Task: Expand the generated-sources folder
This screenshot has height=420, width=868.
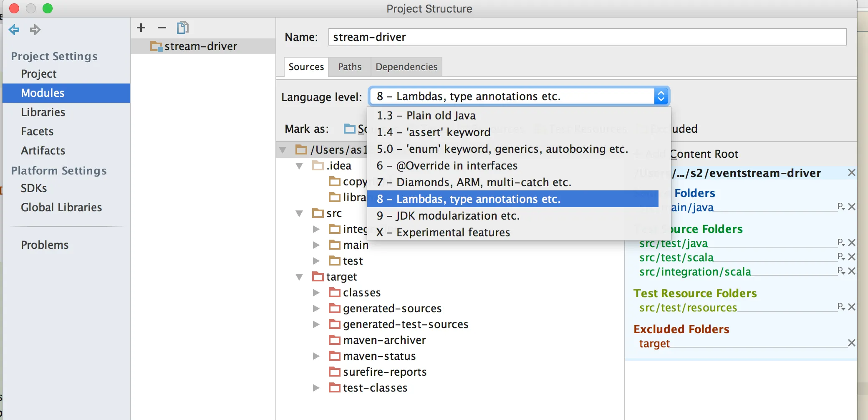Action: click(x=316, y=309)
